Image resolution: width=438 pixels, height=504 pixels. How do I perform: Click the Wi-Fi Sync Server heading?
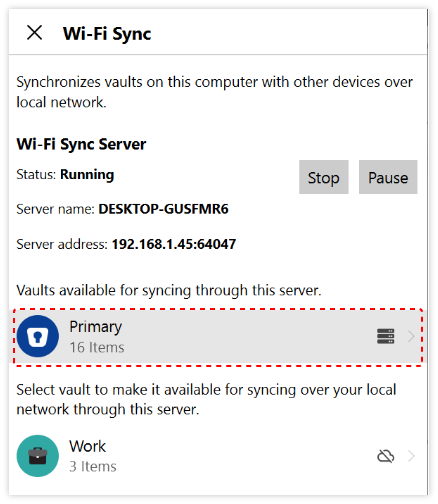pyautogui.click(x=81, y=144)
